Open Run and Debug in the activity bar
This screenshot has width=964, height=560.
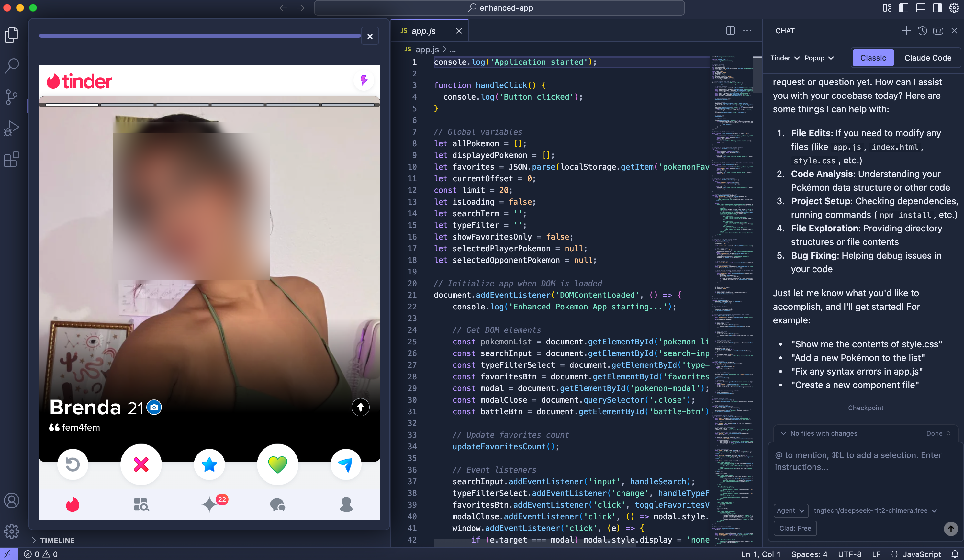click(11, 128)
